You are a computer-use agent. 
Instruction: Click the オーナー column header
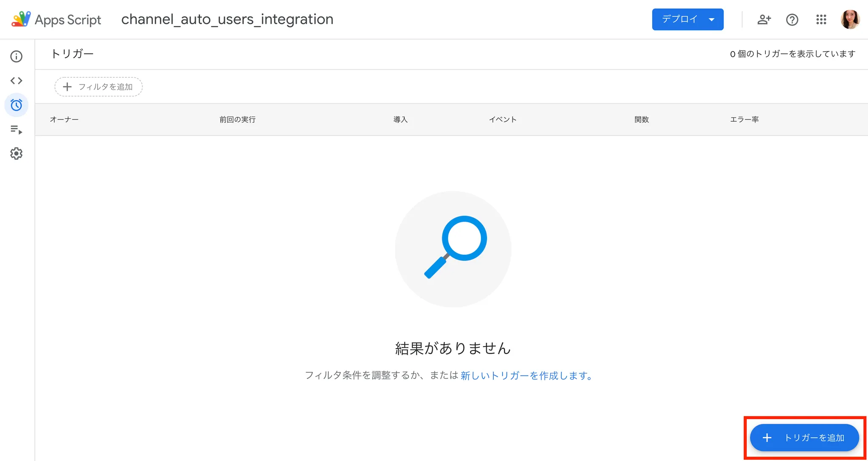(64, 120)
